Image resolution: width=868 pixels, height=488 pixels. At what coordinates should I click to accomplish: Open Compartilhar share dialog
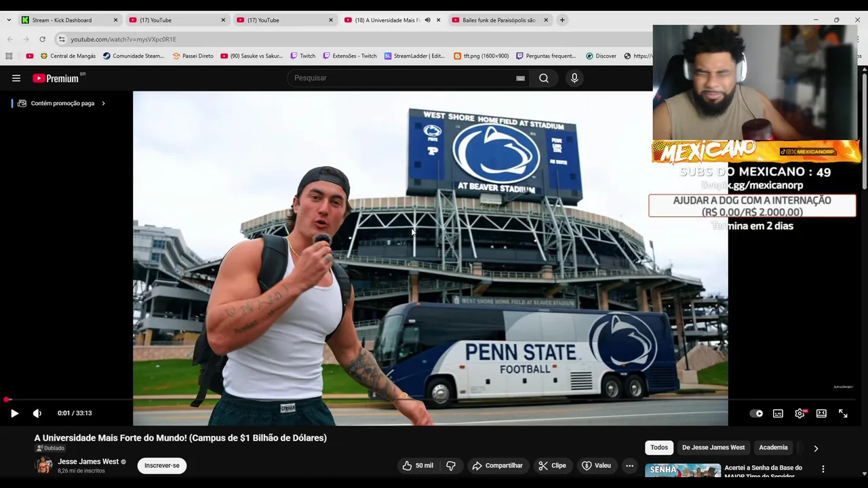(497, 466)
